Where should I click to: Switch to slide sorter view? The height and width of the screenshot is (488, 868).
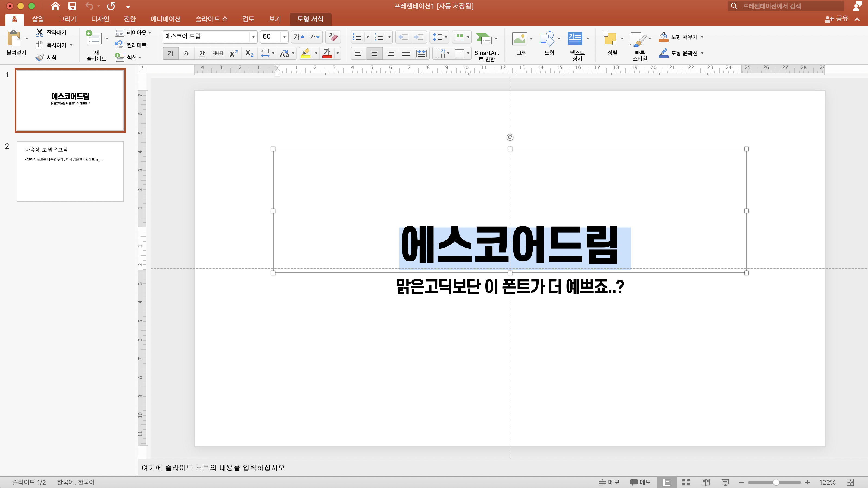[686, 482]
